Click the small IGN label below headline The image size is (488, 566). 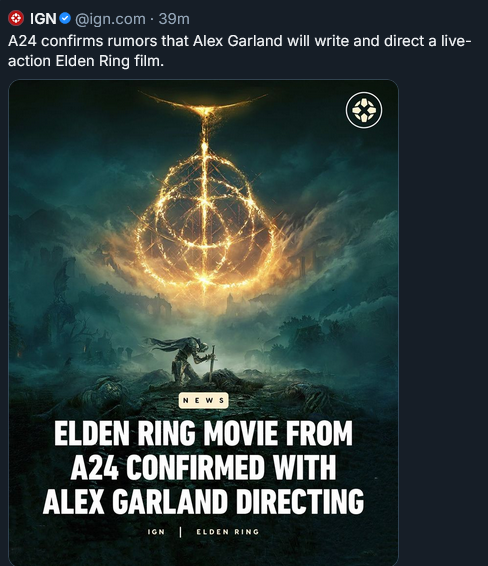click(x=156, y=532)
